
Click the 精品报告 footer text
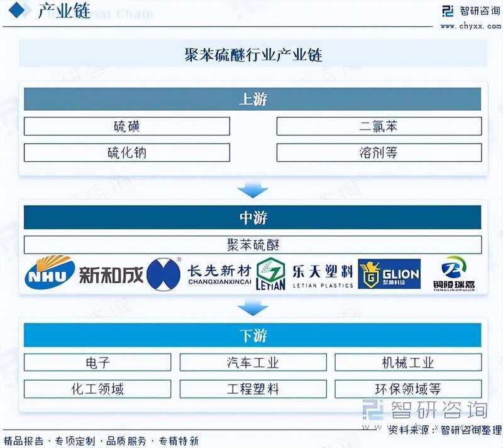coord(21,440)
